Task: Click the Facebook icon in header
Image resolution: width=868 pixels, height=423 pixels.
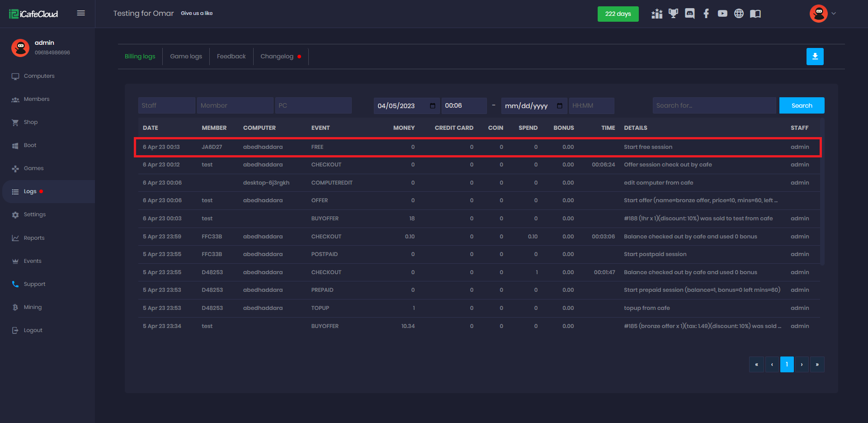Action: click(706, 14)
